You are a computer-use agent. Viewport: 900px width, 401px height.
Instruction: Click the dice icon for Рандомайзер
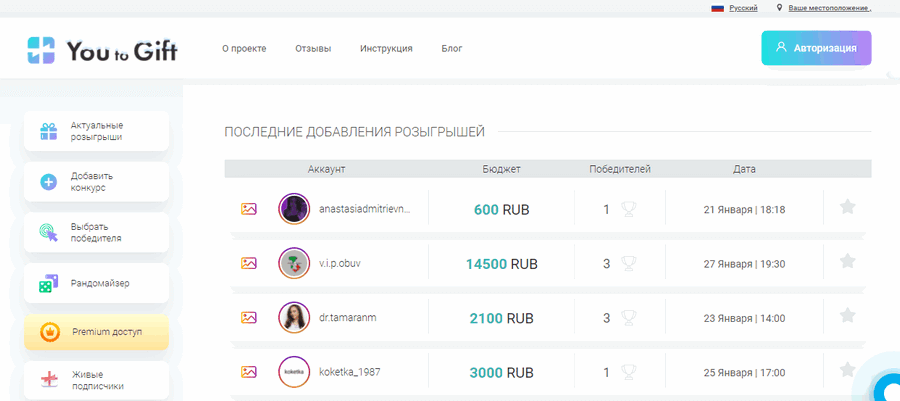[x=49, y=283]
